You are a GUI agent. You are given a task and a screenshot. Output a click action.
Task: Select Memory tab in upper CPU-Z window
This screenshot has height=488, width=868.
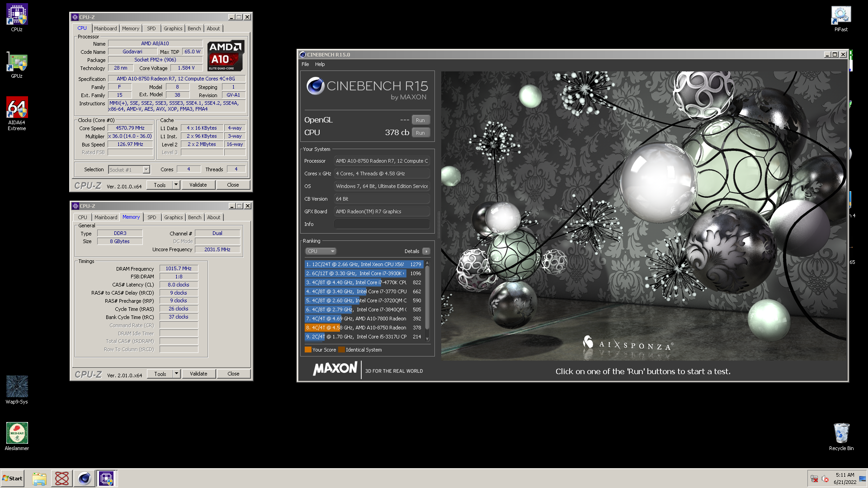pos(131,28)
